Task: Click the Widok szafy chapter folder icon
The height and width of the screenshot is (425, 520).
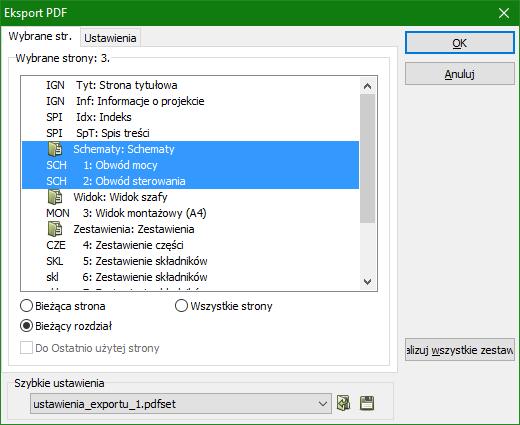Action: click(x=55, y=197)
